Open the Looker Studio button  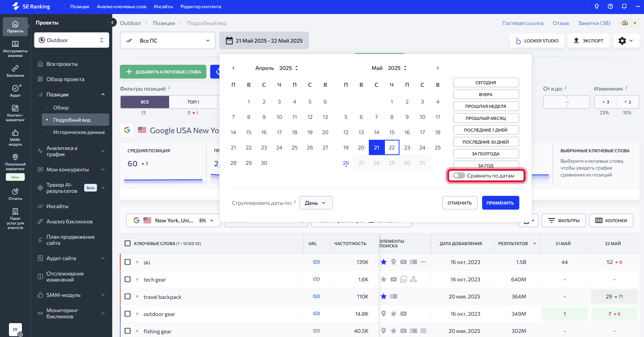(x=537, y=41)
